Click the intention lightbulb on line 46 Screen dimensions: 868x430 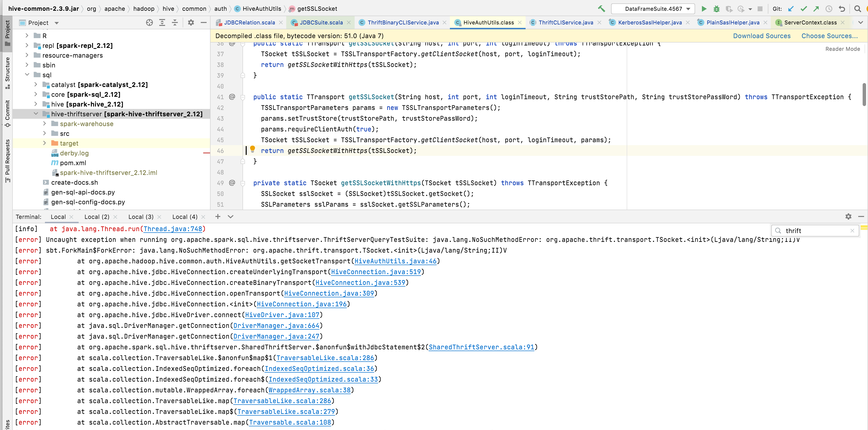click(252, 149)
